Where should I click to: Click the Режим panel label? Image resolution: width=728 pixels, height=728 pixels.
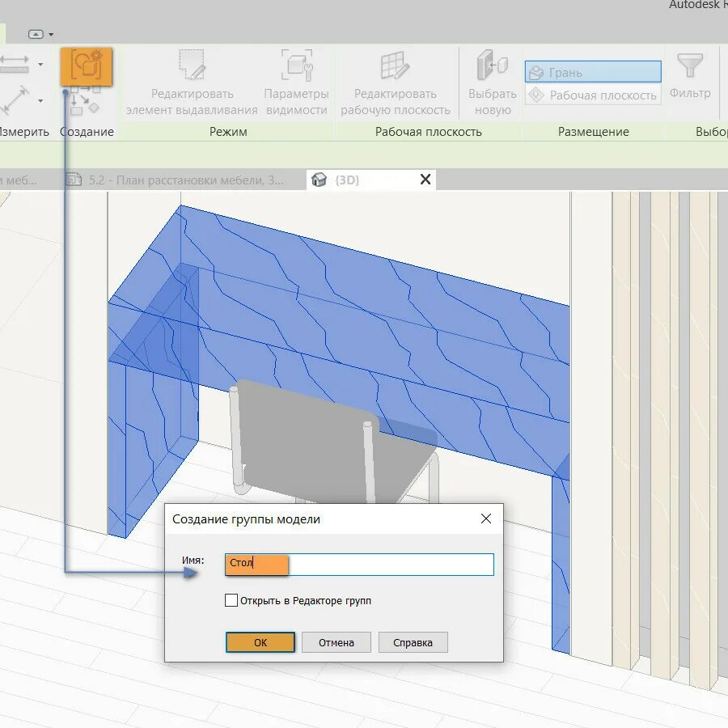pyautogui.click(x=228, y=132)
